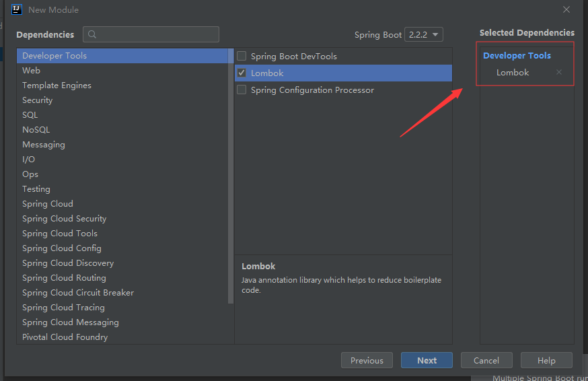Select the Spring Cloud Tools category
Viewport: 588px width, 381px height.
[x=122, y=234]
